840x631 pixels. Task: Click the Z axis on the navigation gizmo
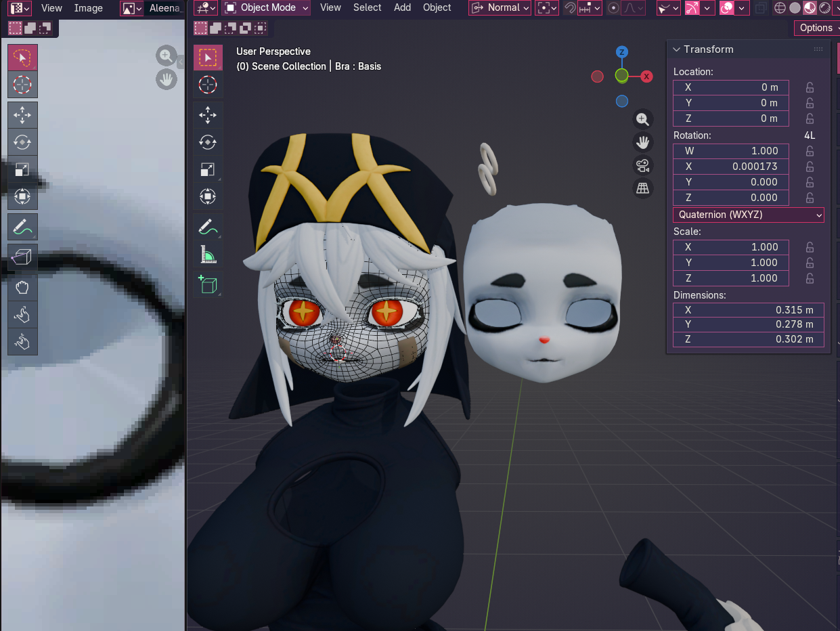click(622, 52)
